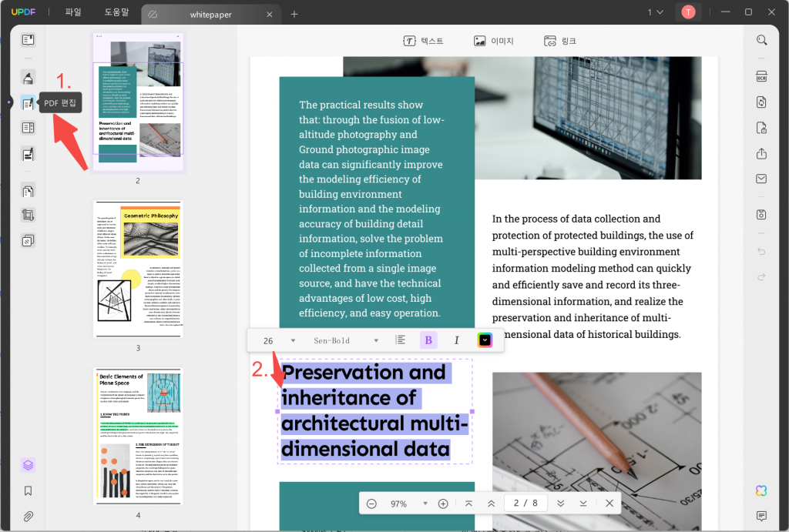
Task: Click the PDF edit tool icon
Action: (28, 103)
